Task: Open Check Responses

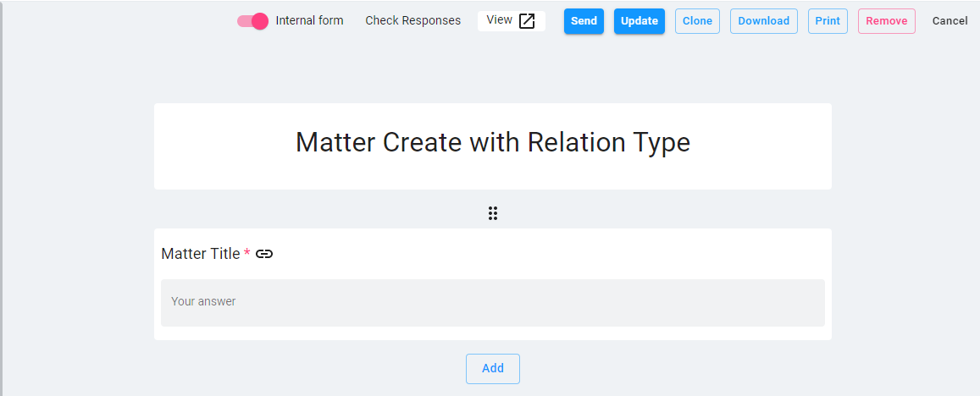Action: (x=413, y=20)
